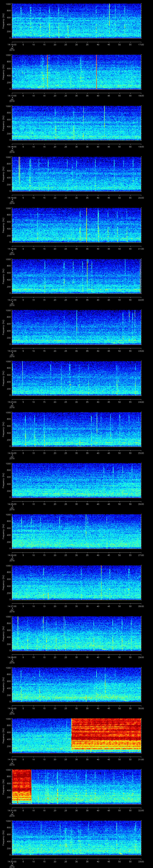The image size is (153, 868).
Task: Click the red vertical line in 14:17 panel
Action: (x=97, y=72)
